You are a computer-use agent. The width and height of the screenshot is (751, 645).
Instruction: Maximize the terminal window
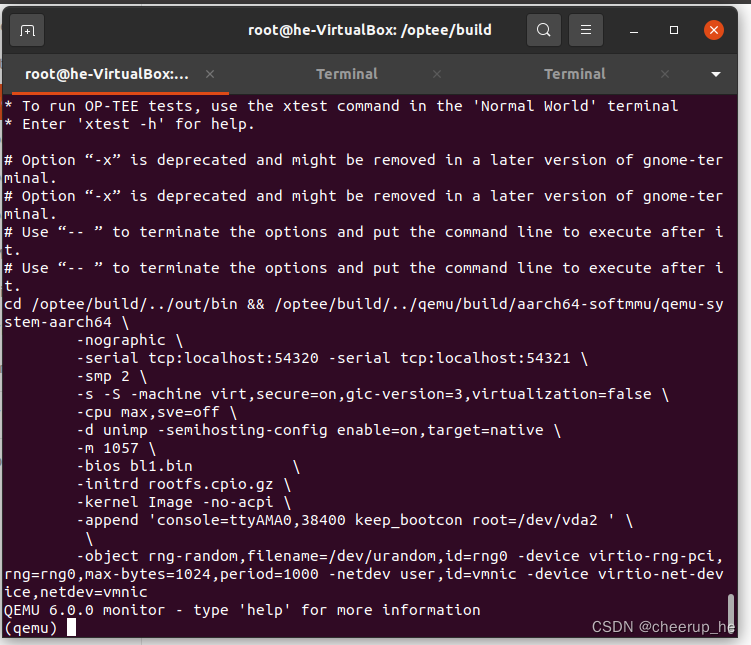click(x=674, y=30)
